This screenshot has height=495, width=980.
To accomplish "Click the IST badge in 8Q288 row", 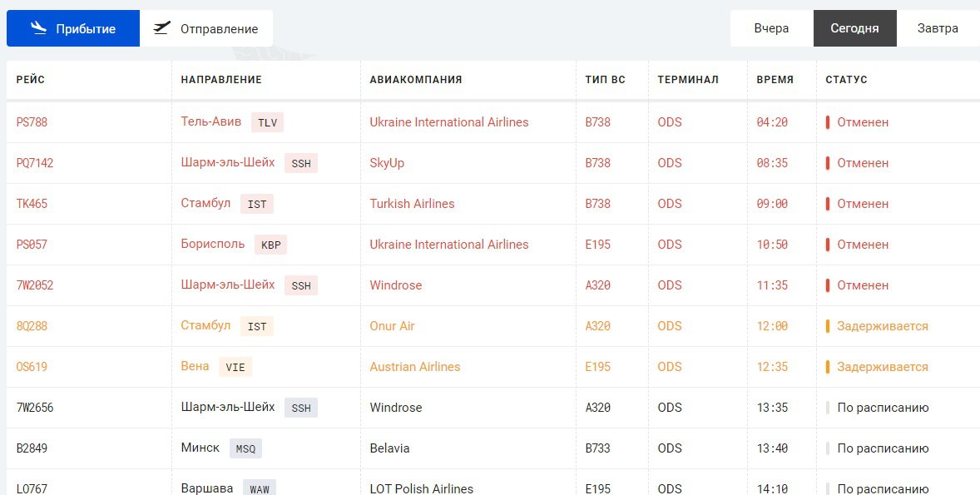I will [x=257, y=326].
